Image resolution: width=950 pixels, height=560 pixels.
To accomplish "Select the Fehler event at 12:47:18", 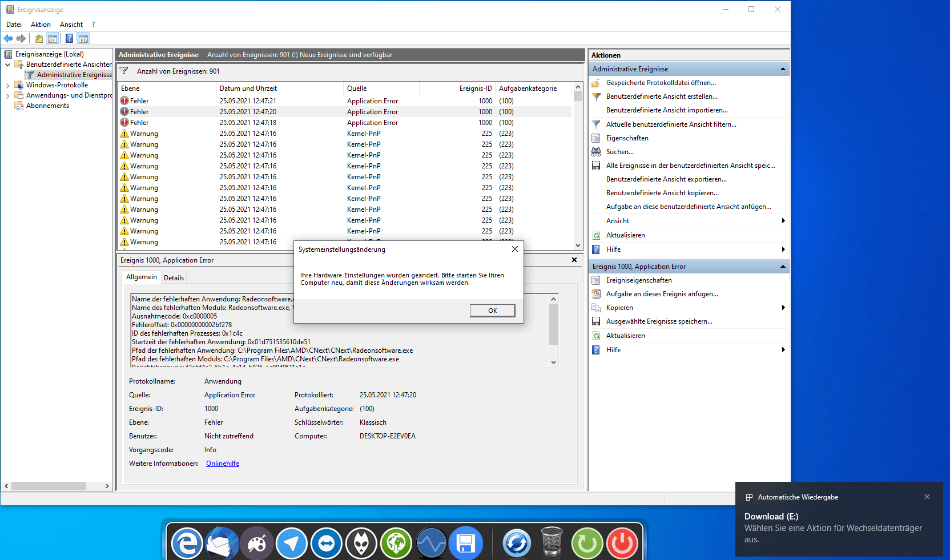I will pos(344,123).
